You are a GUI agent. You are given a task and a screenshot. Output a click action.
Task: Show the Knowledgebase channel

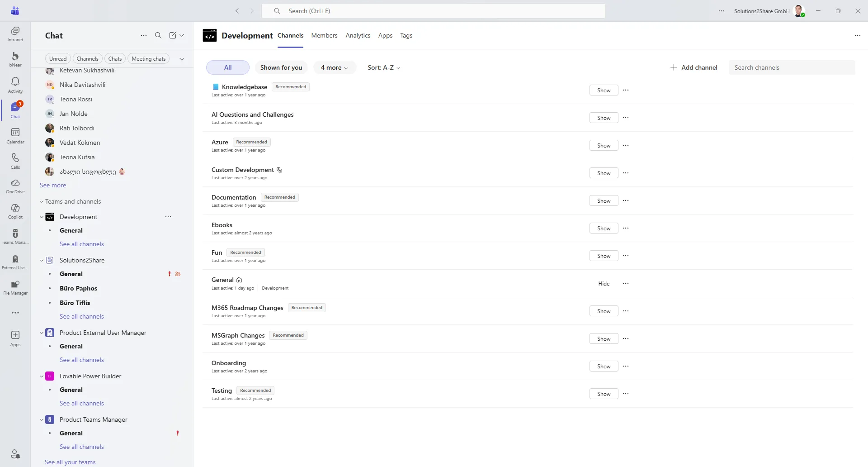604,91
